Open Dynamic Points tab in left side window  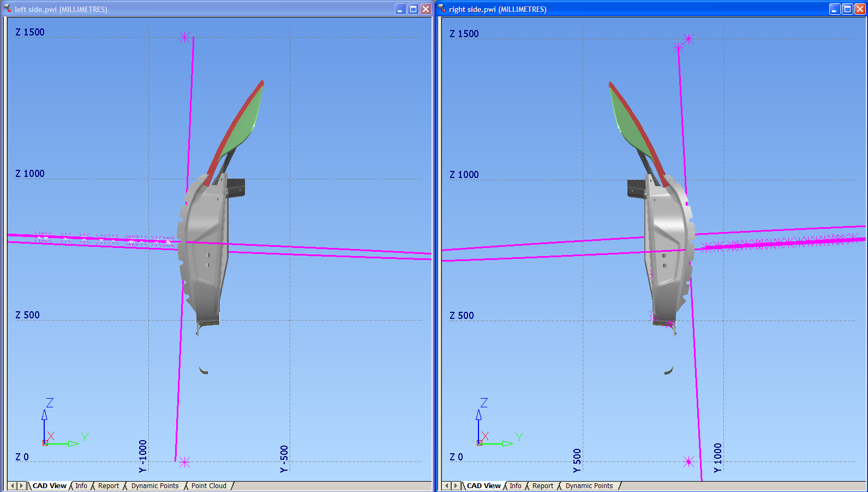(x=155, y=485)
